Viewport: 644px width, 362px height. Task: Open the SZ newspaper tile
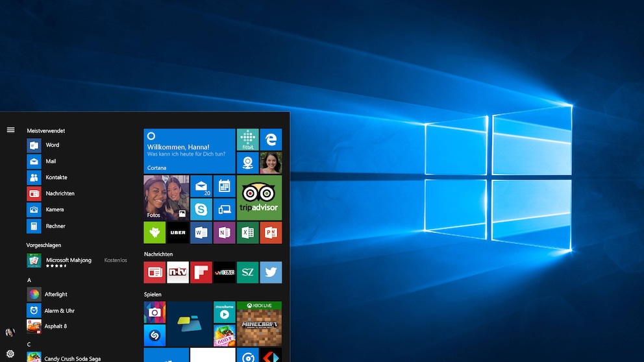pos(247,272)
